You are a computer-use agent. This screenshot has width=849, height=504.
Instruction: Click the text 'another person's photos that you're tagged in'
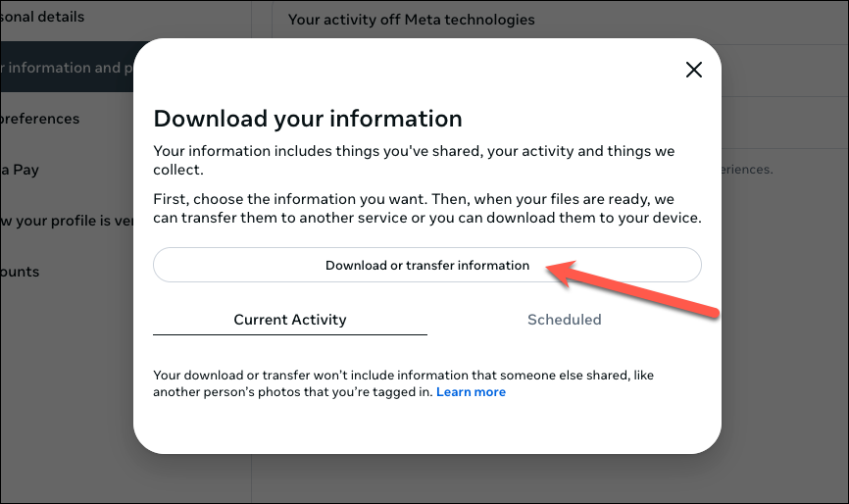pos(292,392)
